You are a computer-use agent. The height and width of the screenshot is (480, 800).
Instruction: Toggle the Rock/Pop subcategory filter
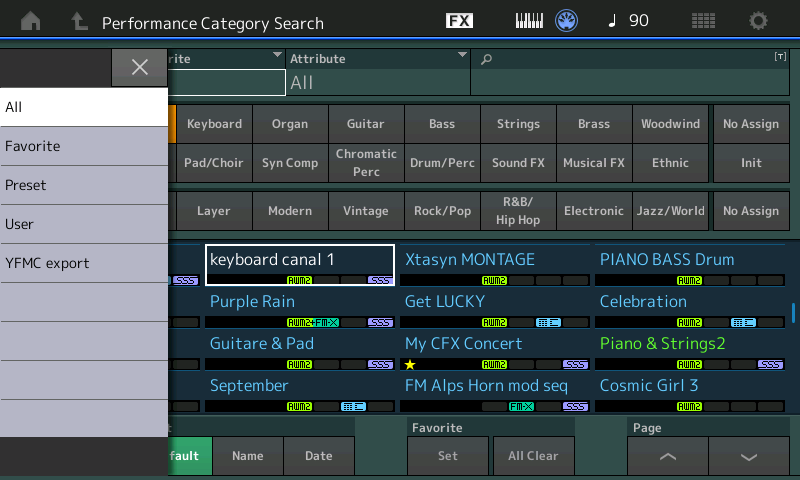(442, 211)
